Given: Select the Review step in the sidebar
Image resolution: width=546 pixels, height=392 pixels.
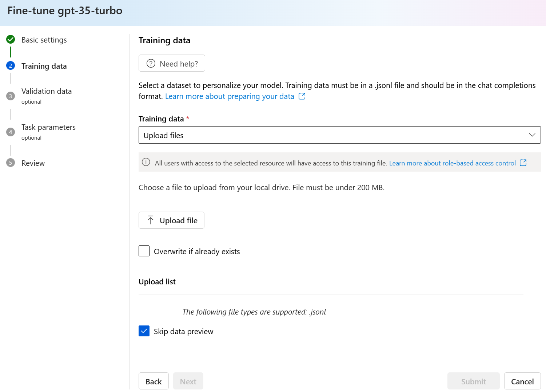Looking at the screenshot, I should 33,163.
